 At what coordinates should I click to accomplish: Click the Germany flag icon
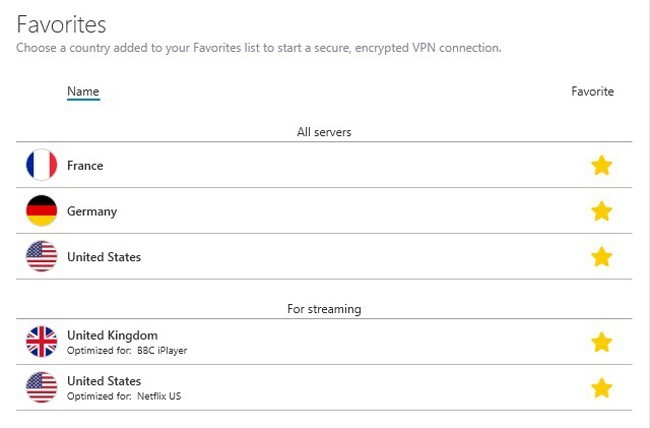click(x=41, y=211)
